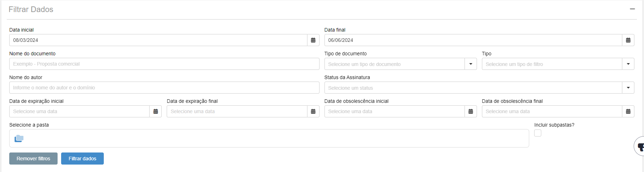The image size is (644, 172).
Task: Open the Data inicial calendar picker
Action: tap(313, 40)
